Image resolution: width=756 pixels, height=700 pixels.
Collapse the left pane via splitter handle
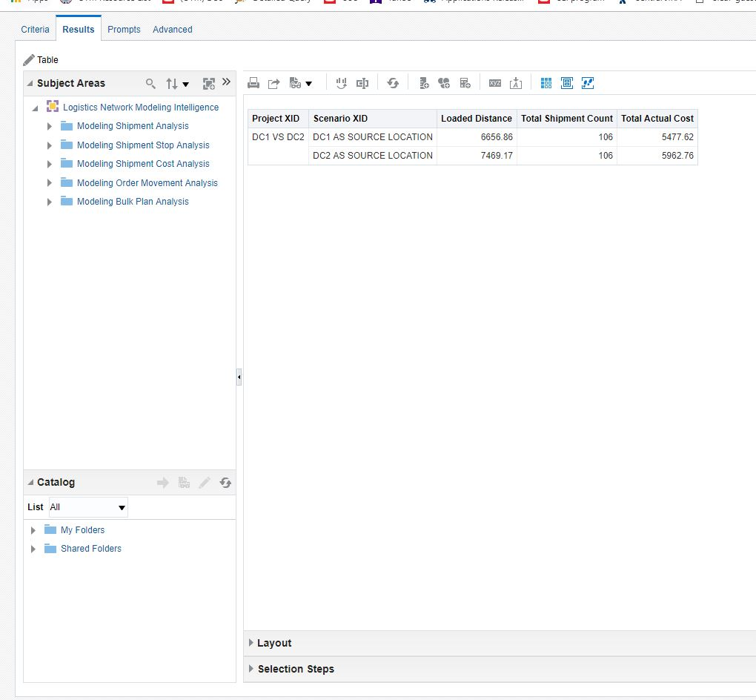[x=239, y=377]
